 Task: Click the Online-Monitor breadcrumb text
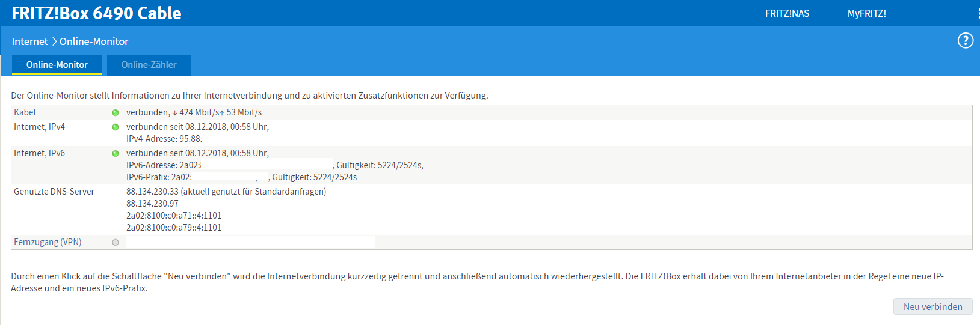tap(94, 41)
